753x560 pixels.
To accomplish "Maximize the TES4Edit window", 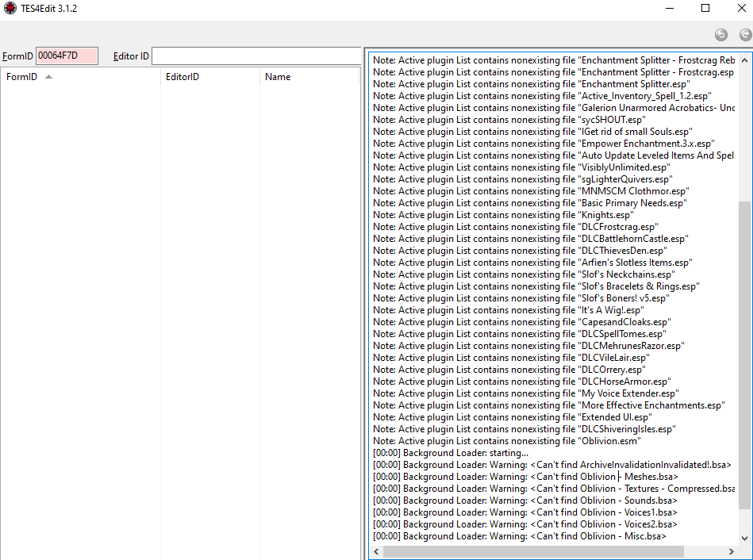I will click(x=705, y=9).
